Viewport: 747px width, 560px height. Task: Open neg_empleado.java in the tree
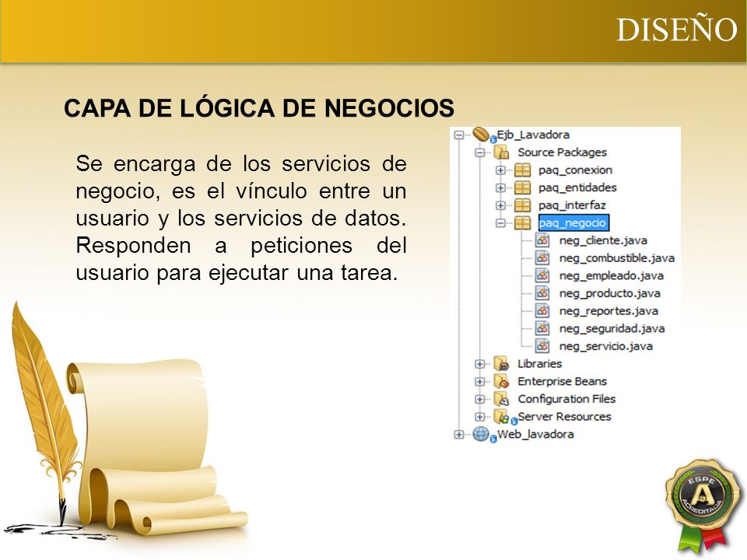(x=612, y=275)
